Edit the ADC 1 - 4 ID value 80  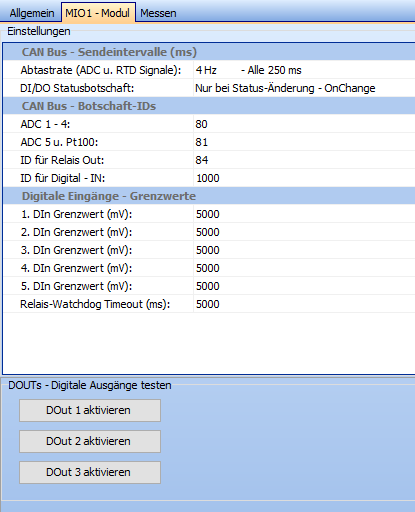(304, 124)
